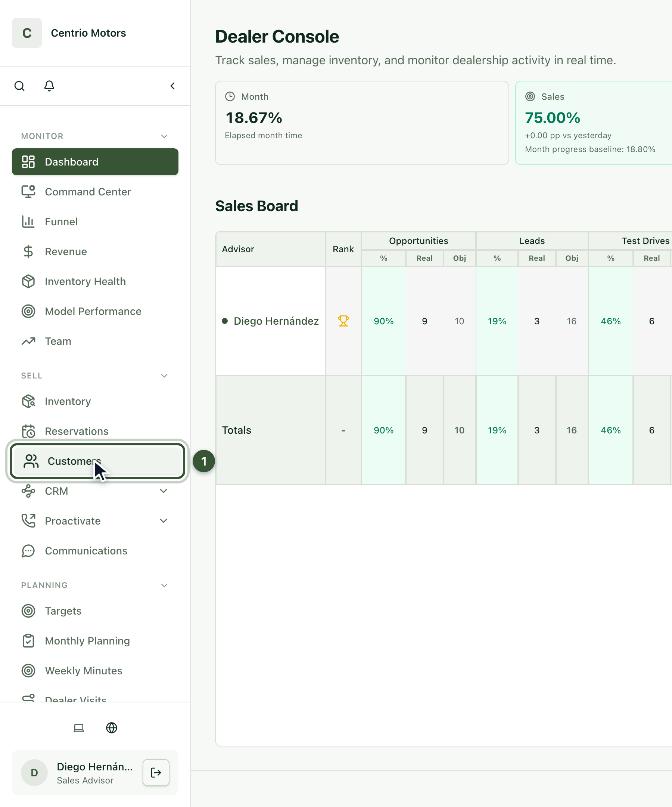Screen dimensions: 672x807
Task: Click the gold trophy rank icon
Action: point(343,321)
